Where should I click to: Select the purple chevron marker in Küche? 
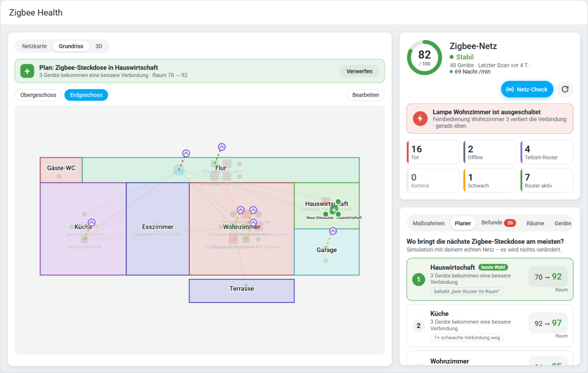tap(91, 223)
